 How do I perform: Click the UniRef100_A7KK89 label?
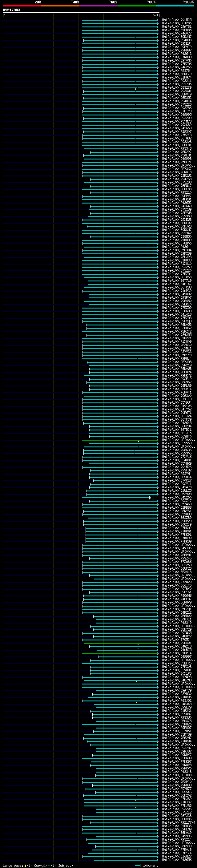pos(177,542)
